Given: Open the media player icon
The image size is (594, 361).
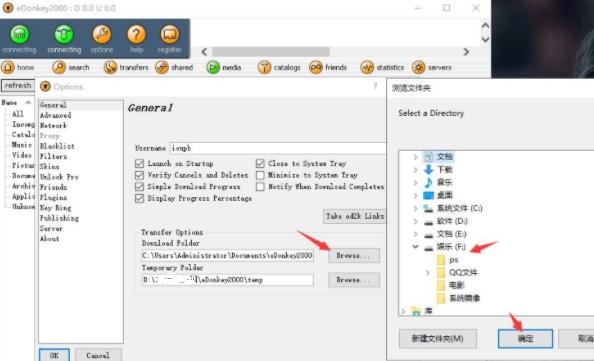Looking at the screenshot, I should 213,67.
